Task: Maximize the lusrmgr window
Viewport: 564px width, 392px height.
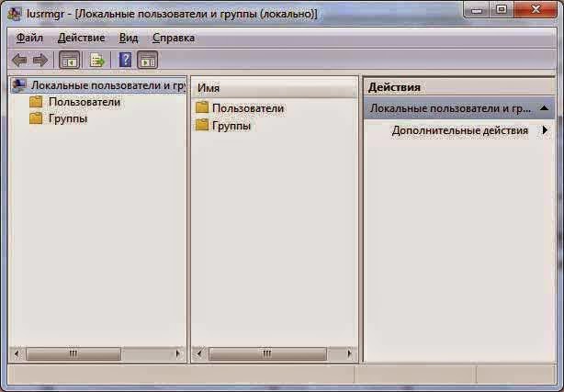Action: click(x=501, y=10)
